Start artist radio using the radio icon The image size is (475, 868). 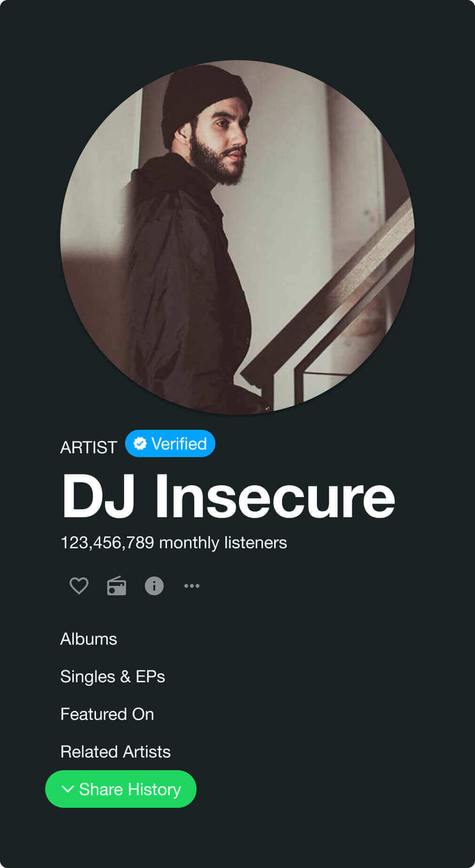(117, 586)
